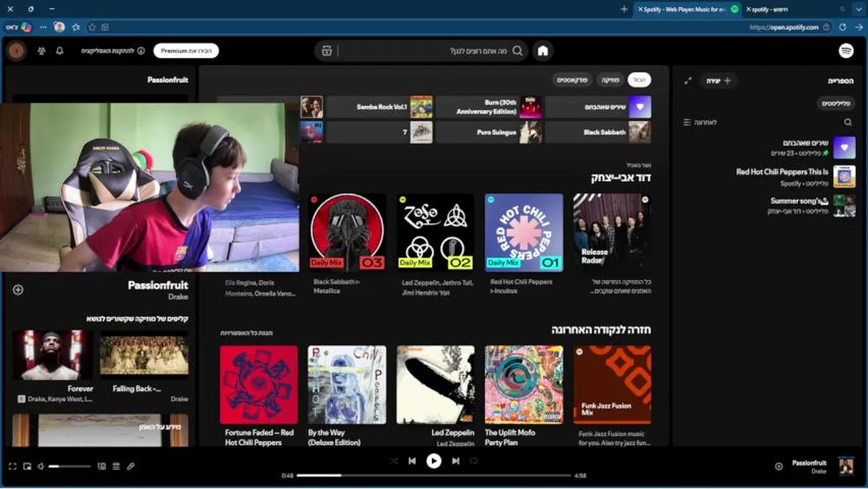
Task: Expand the library panel to full view
Action: coord(687,81)
